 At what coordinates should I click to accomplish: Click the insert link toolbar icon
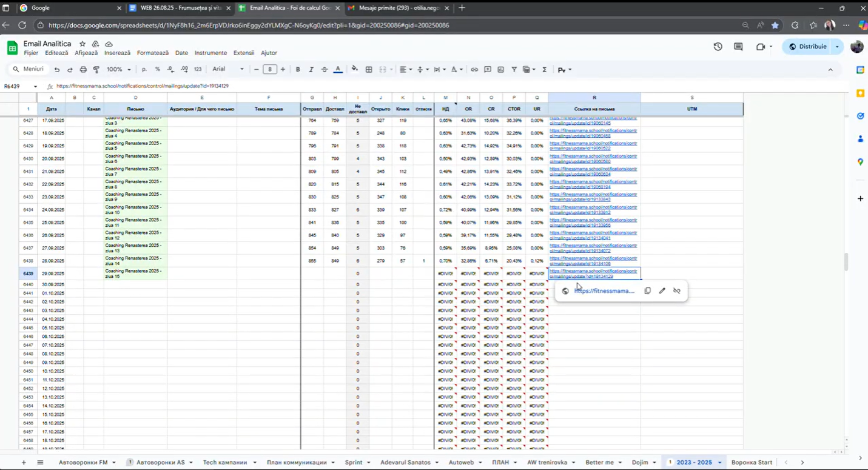click(x=474, y=70)
